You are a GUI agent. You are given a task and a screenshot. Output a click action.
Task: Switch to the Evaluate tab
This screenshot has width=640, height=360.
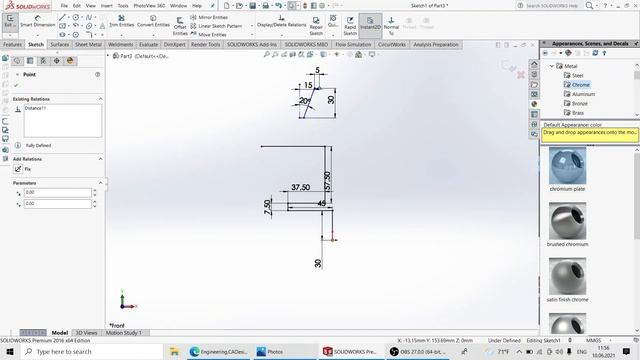pos(148,44)
